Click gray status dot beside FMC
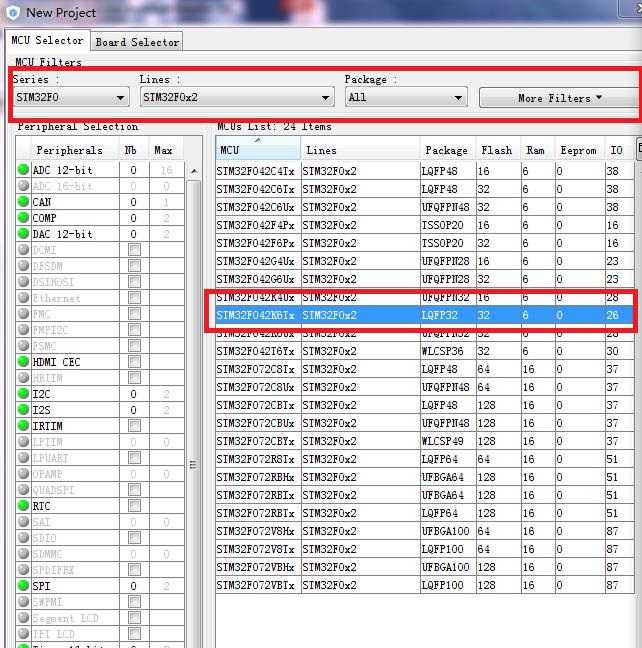Viewport: 642px width, 648px height. (x=24, y=313)
